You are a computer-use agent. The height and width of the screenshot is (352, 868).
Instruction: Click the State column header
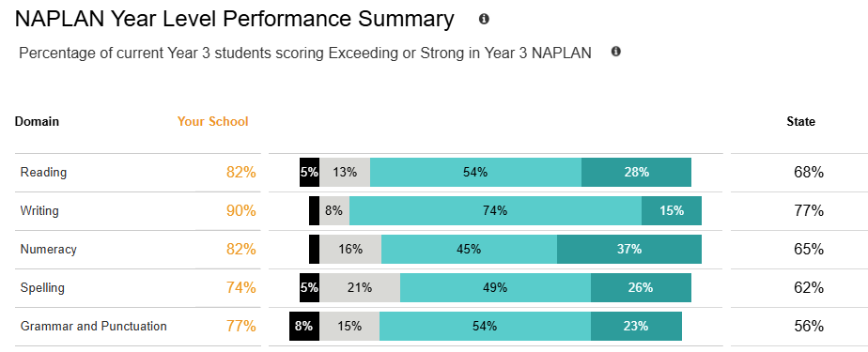(800, 122)
